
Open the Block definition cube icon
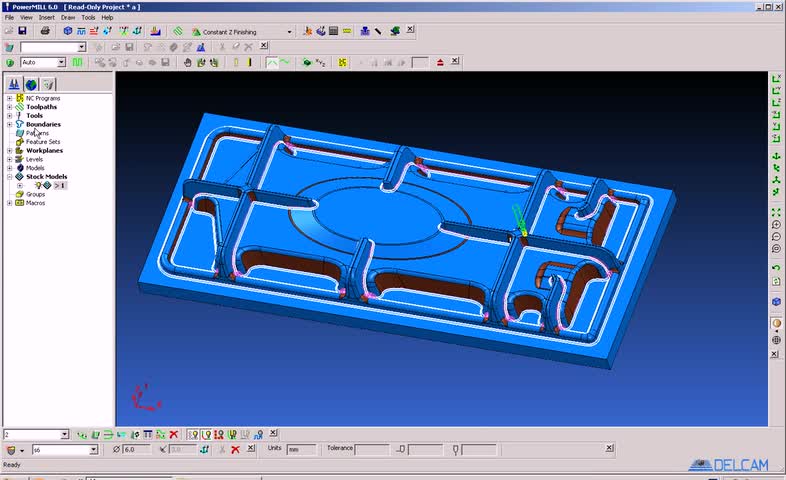click(x=68, y=31)
